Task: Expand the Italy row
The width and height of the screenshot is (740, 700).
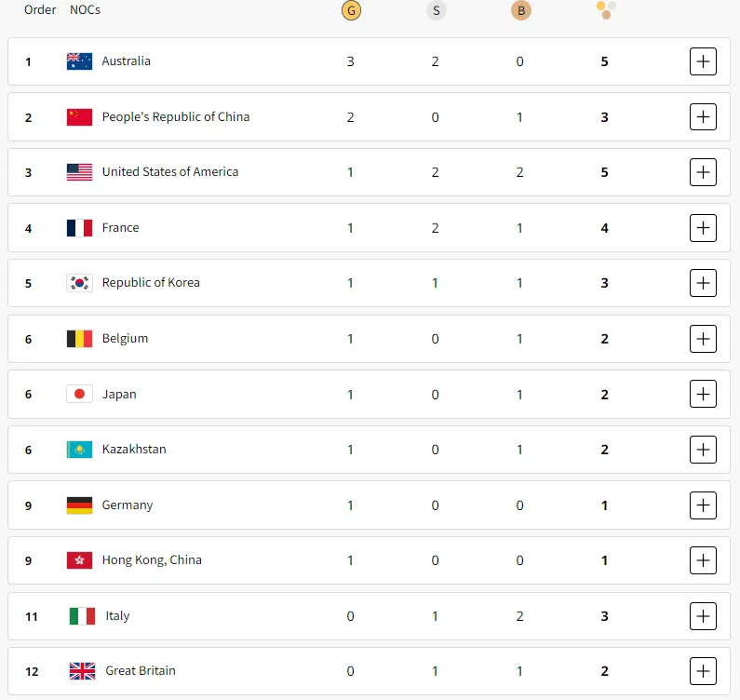Action: pos(703,615)
